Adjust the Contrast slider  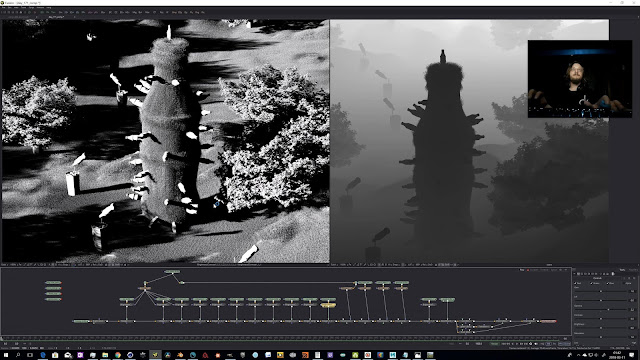coord(600,319)
